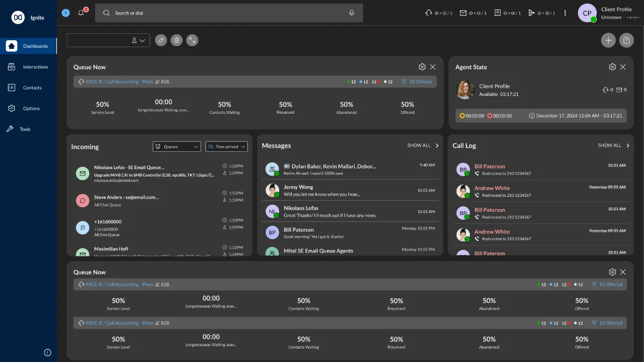Select Steve Anders incoming chat item
This screenshot has width=644, height=362.
tap(160, 201)
